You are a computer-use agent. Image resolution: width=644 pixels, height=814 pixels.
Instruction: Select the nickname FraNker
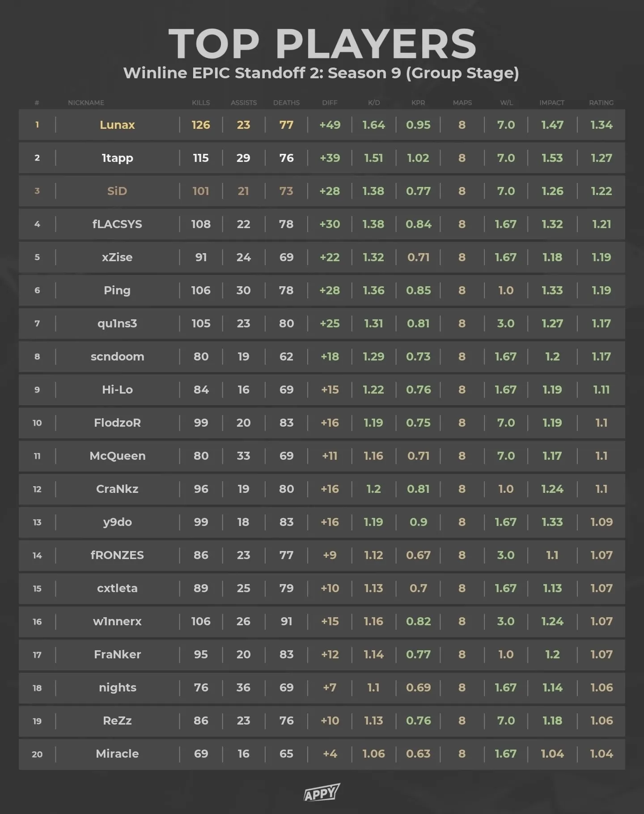click(117, 654)
